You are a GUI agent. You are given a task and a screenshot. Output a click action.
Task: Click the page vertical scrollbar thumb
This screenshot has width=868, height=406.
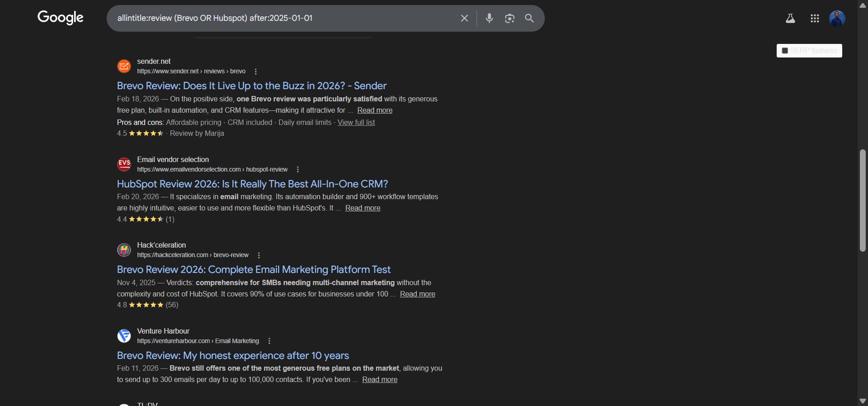pos(863,201)
